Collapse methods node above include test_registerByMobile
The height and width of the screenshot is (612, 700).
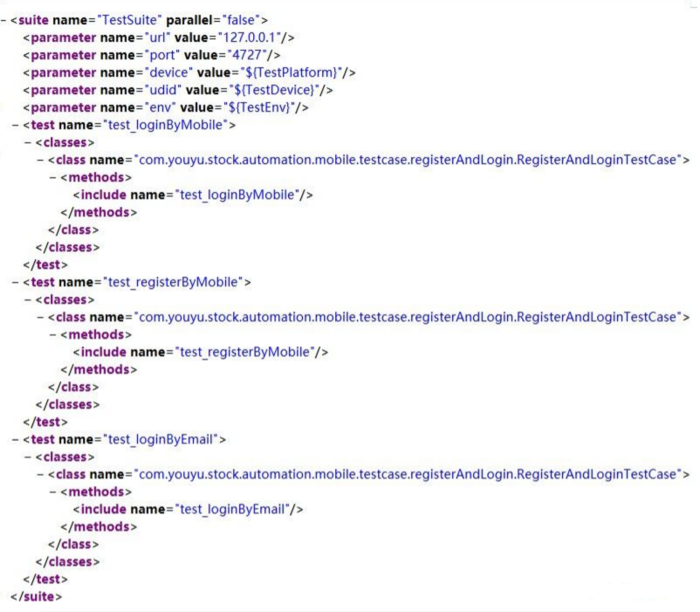pyautogui.click(x=53, y=334)
